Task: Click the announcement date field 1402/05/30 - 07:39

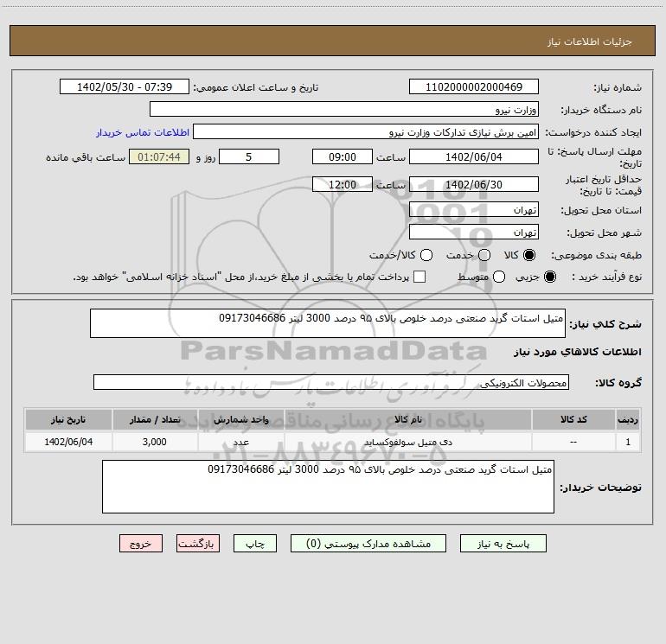Action: 125,86
